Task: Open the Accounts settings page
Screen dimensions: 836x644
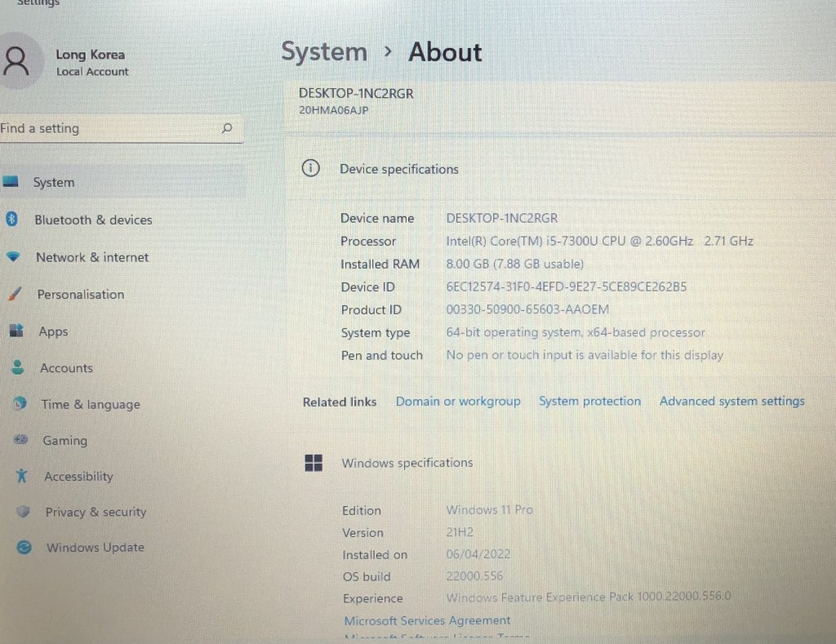Action: click(x=67, y=368)
